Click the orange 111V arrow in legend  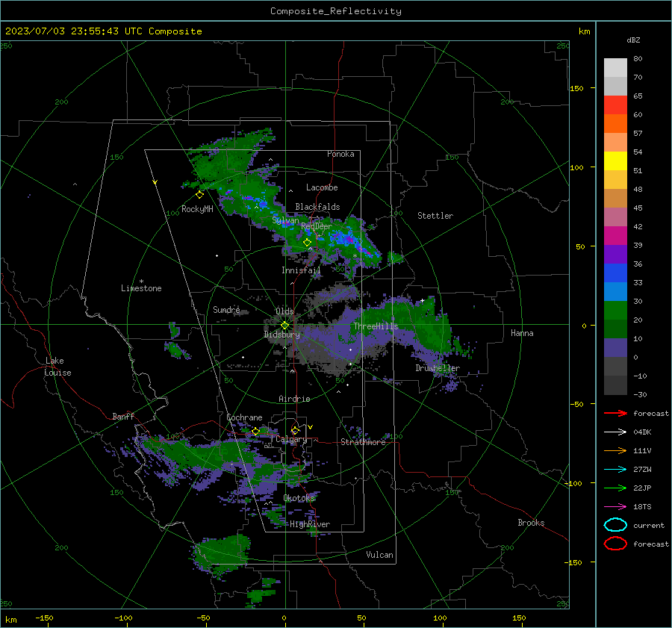615,450
